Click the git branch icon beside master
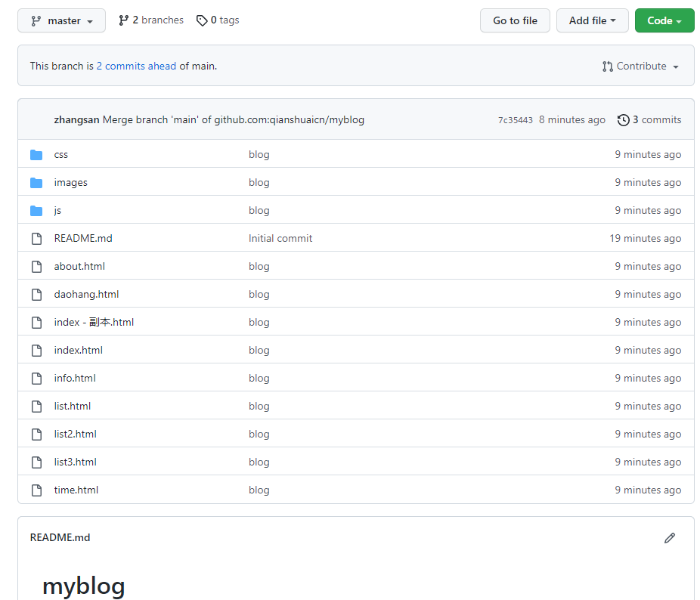The image size is (700, 600). point(36,21)
